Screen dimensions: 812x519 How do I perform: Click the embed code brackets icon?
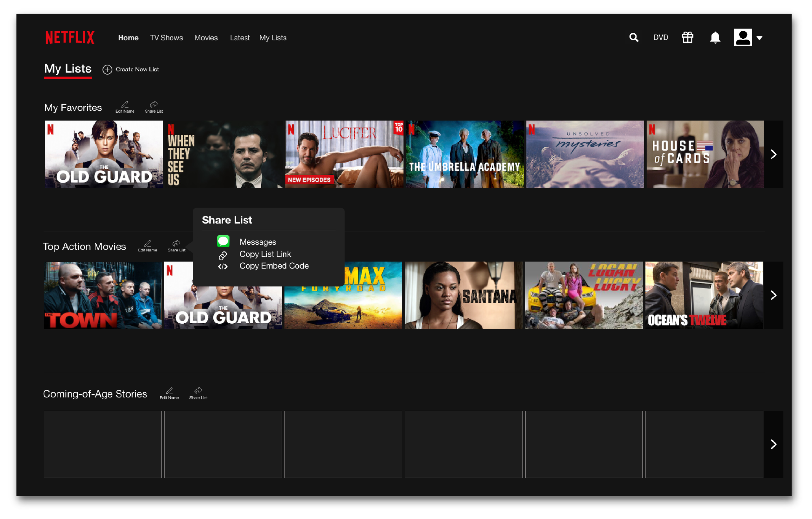pos(222,267)
